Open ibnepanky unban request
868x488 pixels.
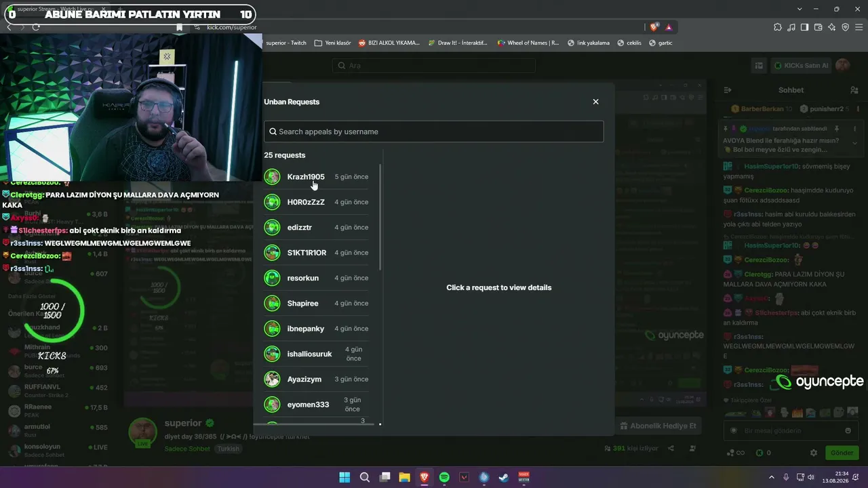(x=317, y=329)
